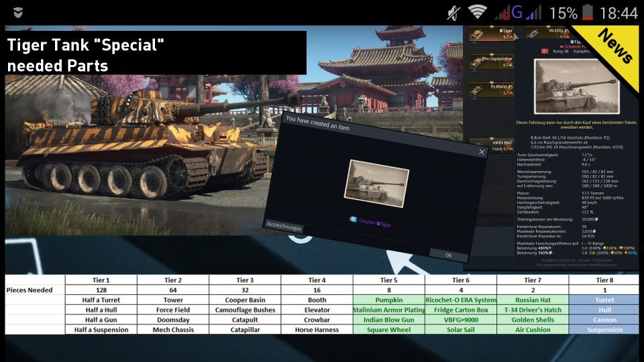The height and width of the screenshot is (362, 644).
Task: Click the 'Half a Suspension' cell
Action: pos(101,330)
